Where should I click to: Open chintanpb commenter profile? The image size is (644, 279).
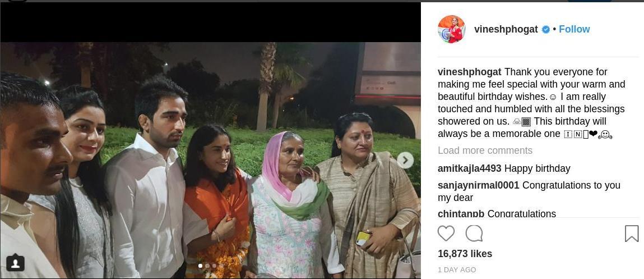pyautogui.click(x=461, y=213)
